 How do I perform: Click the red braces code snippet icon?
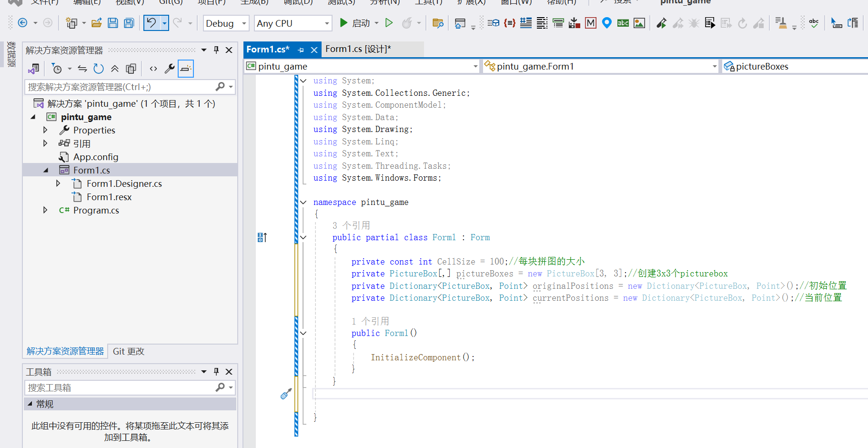pos(510,23)
